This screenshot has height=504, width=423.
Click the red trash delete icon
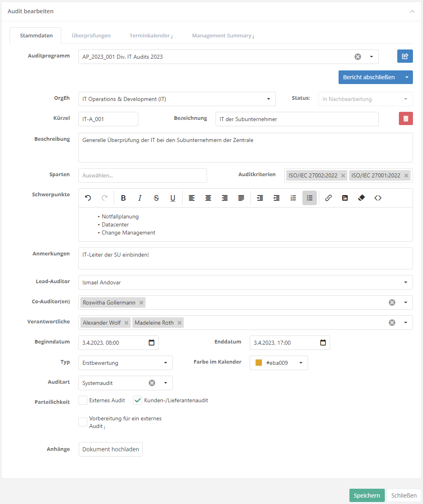coord(406,119)
